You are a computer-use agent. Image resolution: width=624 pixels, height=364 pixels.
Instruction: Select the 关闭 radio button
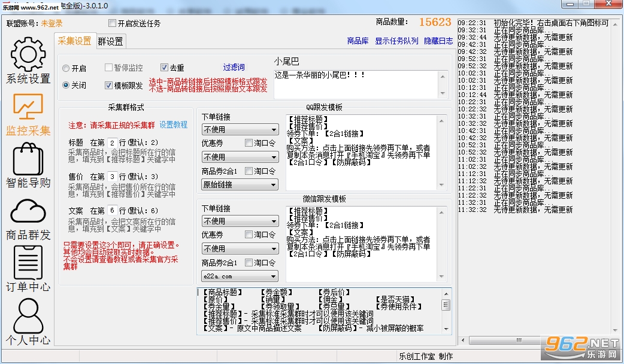66,85
